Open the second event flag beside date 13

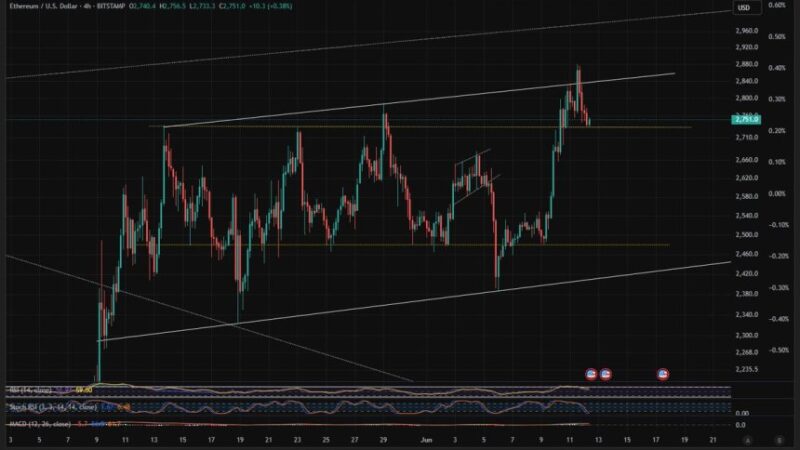point(606,374)
